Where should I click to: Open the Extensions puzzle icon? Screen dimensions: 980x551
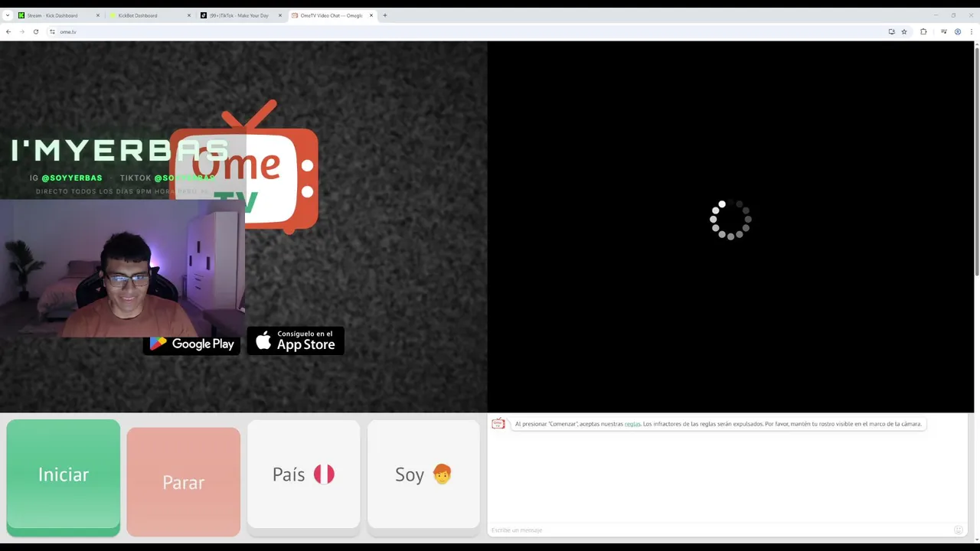(923, 31)
